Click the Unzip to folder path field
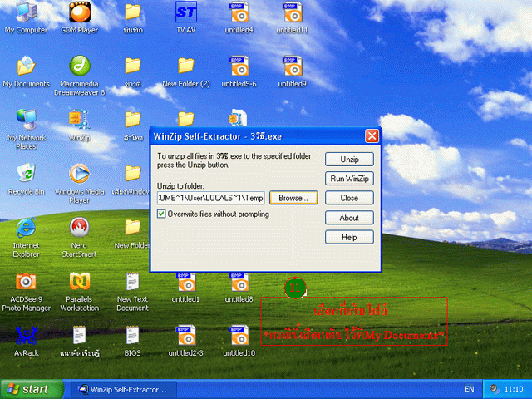The width and height of the screenshot is (532, 399). point(210,198)
